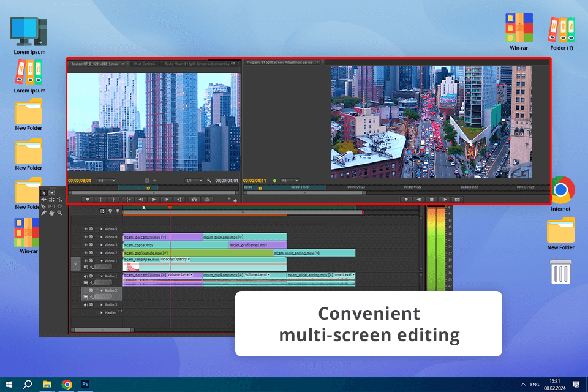The width and height of the screenshot is (588, 392).
Task: Click Program monitor playhead marker
Action: 260,188
